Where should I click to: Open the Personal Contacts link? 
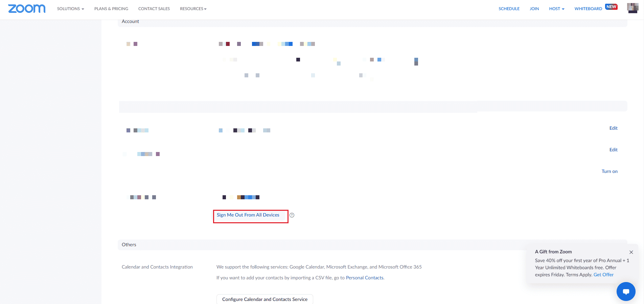point(365,278)
